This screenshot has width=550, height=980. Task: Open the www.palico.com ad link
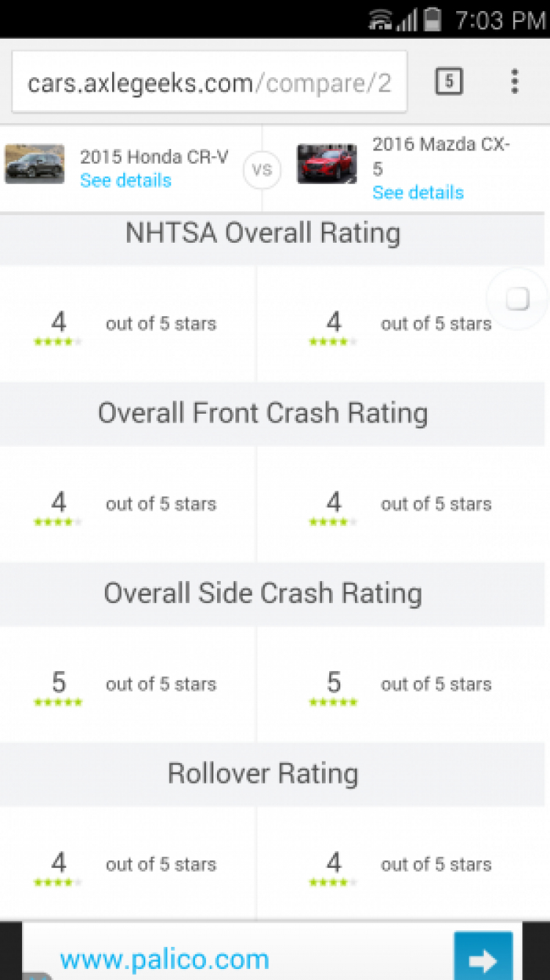pyautogui.click(x=164, y=959)
